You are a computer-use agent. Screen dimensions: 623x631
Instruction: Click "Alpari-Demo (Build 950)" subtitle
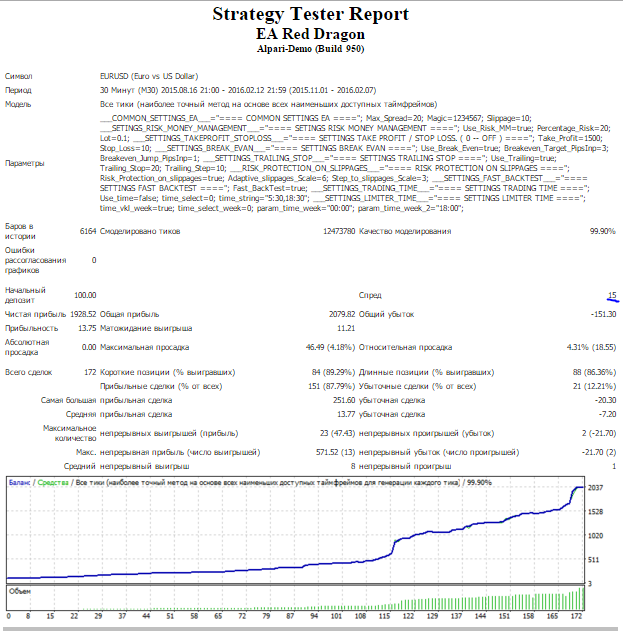(310, 49)
